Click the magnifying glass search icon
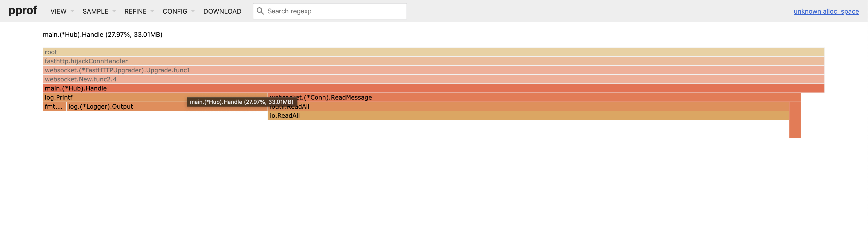 pos(260,11)
